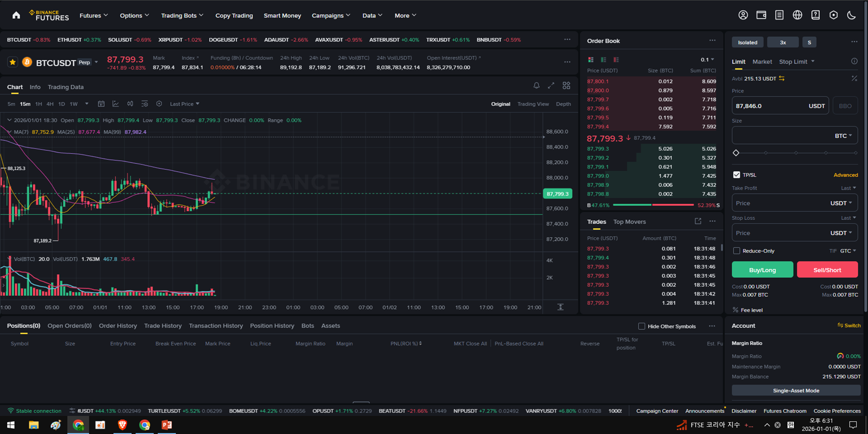Click the order size slider diamond handle
This screenshot has width=868, height=434.
coord(736,153)
